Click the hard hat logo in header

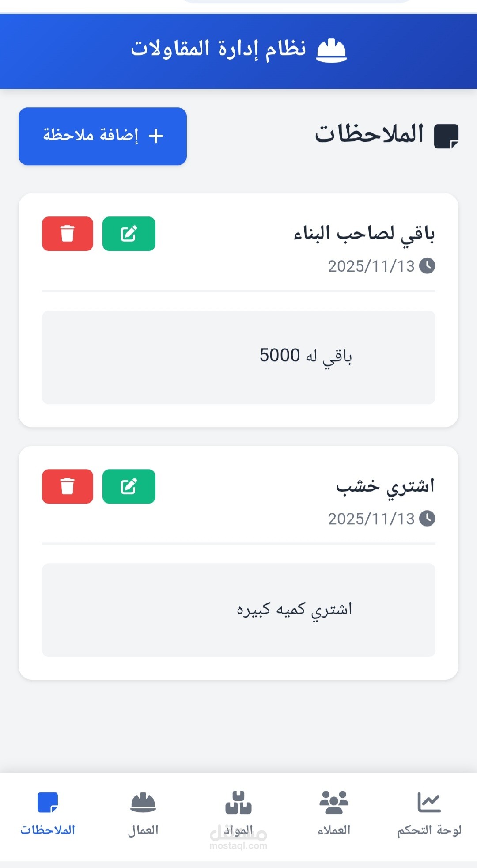point(332,50)
